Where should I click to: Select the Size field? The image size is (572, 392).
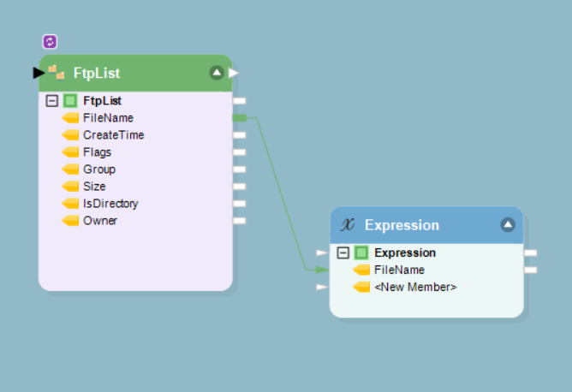click(94, 186)
